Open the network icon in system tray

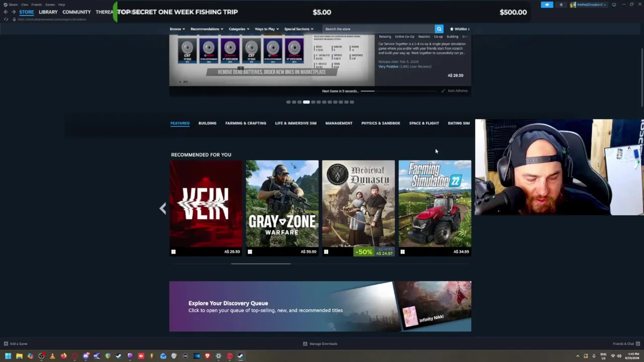tap(613, 356)
